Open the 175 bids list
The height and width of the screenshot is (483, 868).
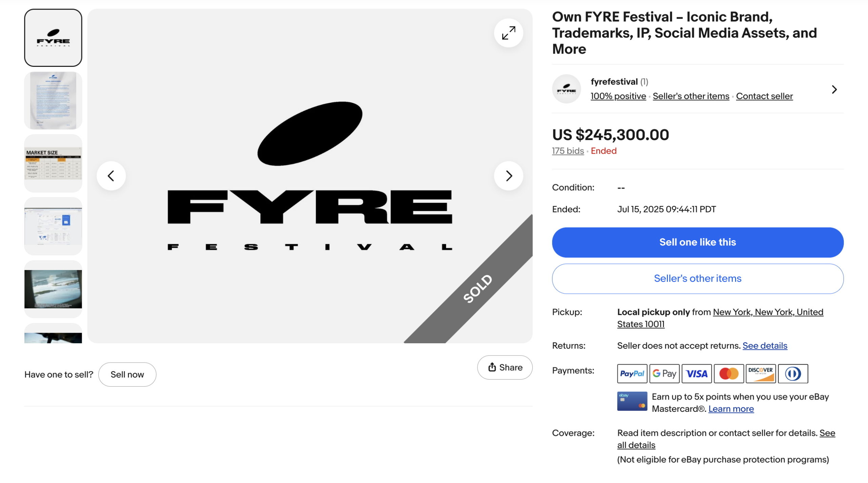(568, 151)
